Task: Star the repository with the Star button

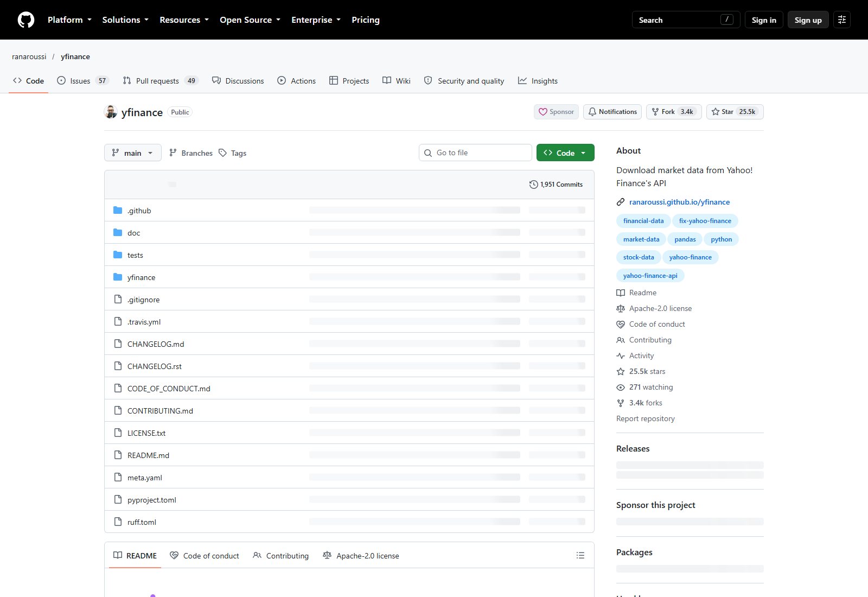Action: click(735, 112)
